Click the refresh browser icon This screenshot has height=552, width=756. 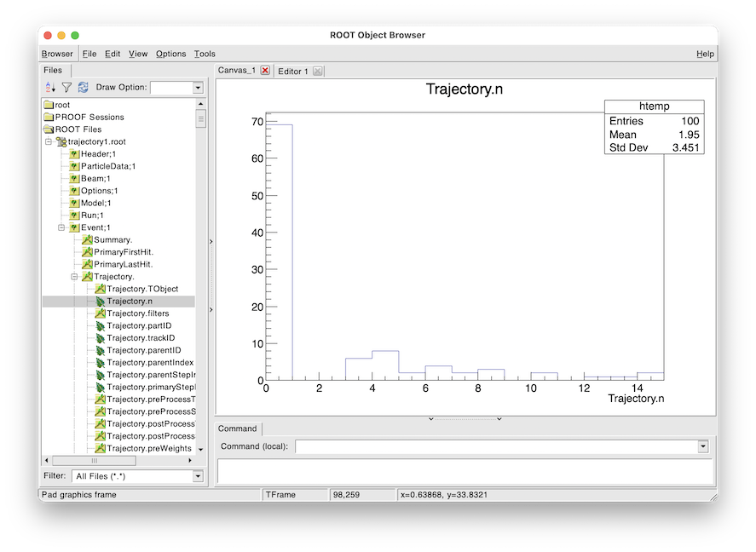click(x=83, y=87)
